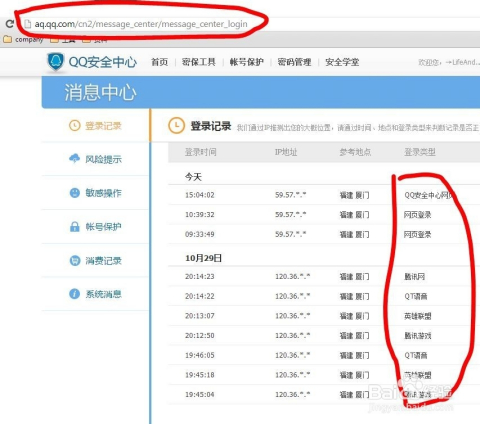The image size is (480, 424).
Task: Click login time 09:33:49
Action: (x=200, y=234)
